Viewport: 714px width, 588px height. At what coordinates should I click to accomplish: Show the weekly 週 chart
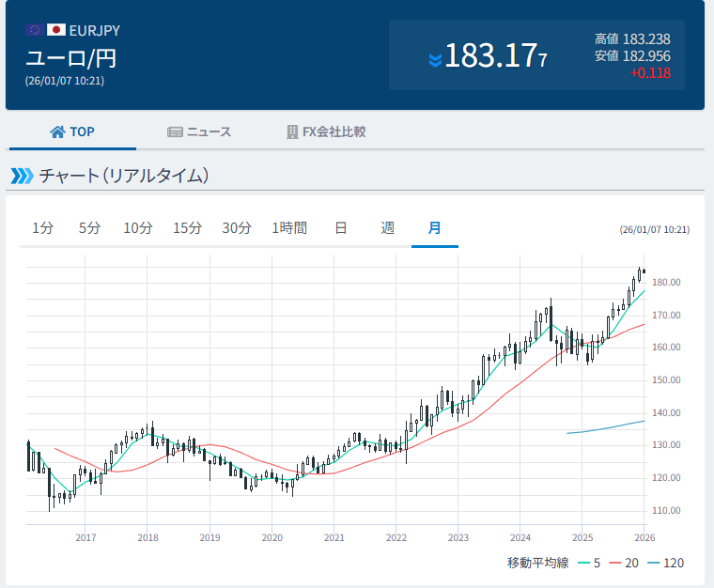tap(388, 228)
